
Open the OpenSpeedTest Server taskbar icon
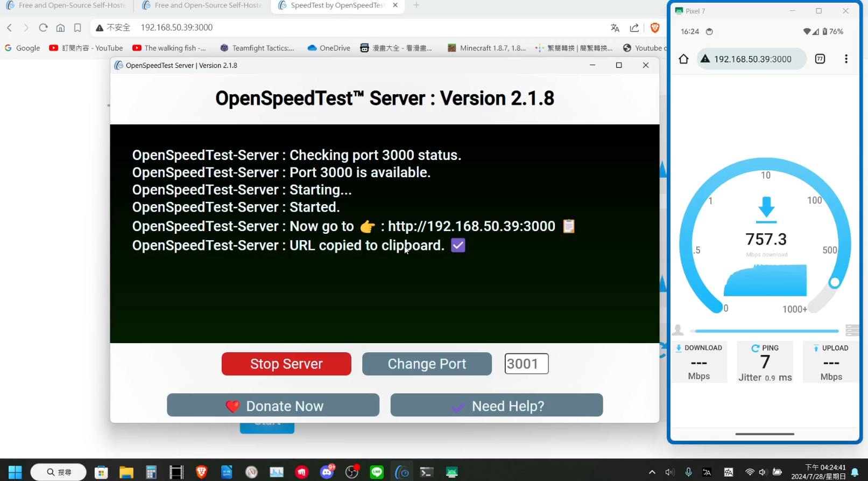coord(402,472)
